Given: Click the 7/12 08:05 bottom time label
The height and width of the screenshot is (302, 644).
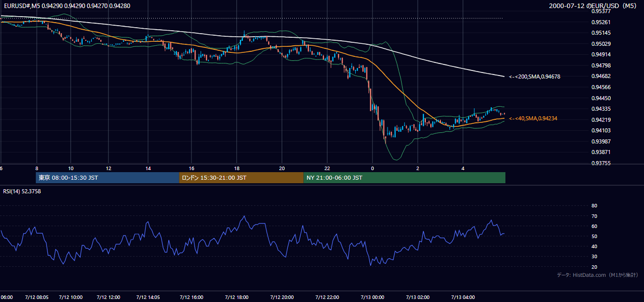Looking at the screenshot, I should click(37, 297).
